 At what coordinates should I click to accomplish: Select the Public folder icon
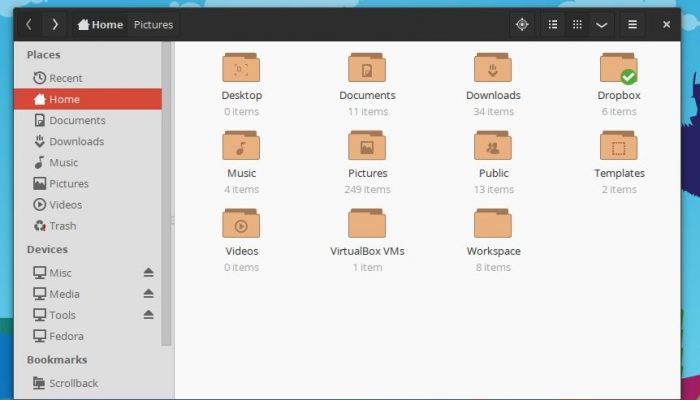coord(493,145)
